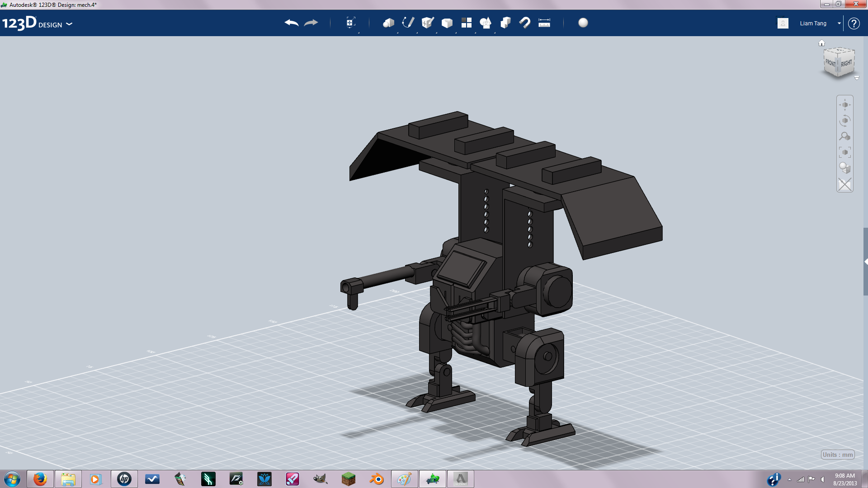Expand the Primitives submenu arrow
Image resolution: width=868 pixels, height=488 pixels.
click(x=397, y=33)
